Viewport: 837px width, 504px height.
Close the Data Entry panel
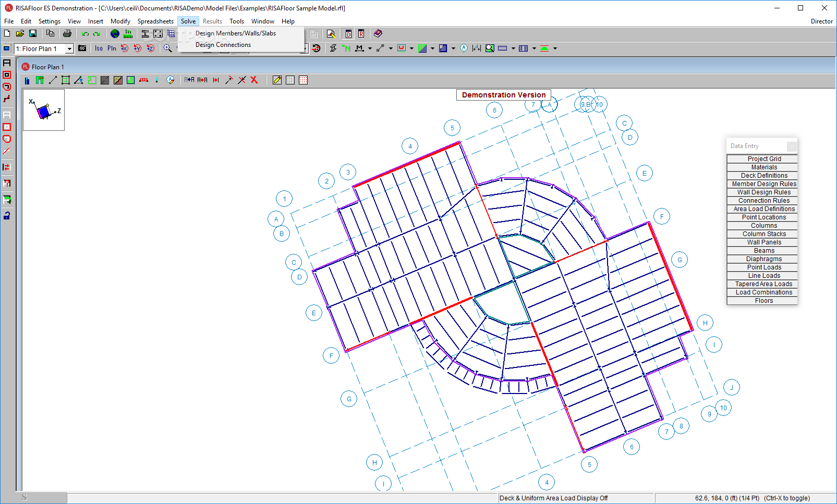792,146
